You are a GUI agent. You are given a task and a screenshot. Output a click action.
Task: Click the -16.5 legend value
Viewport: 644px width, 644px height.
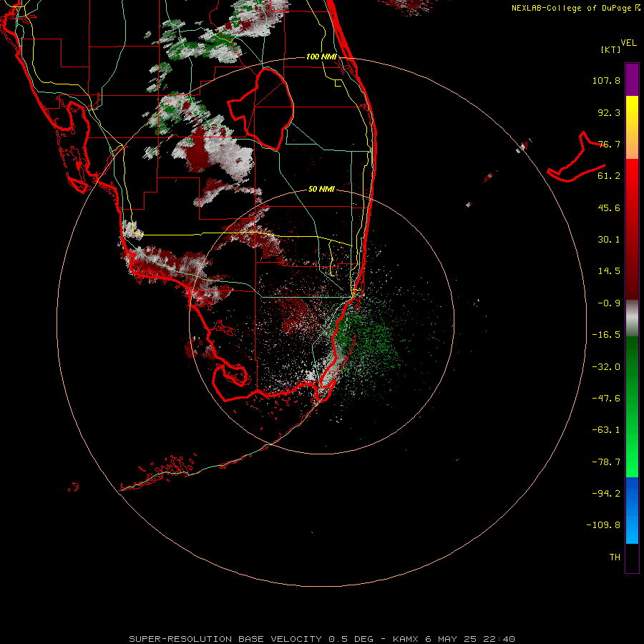[x=606, y=335]
